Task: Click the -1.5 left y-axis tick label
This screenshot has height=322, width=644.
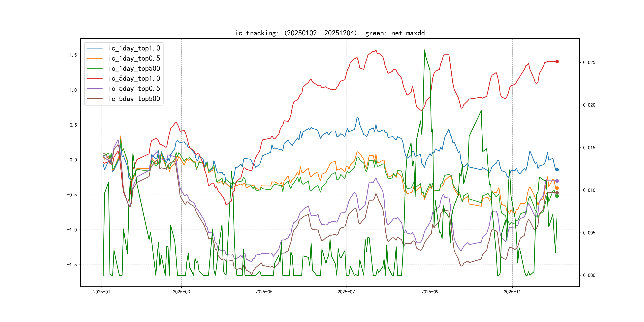Action: [72, 265]
